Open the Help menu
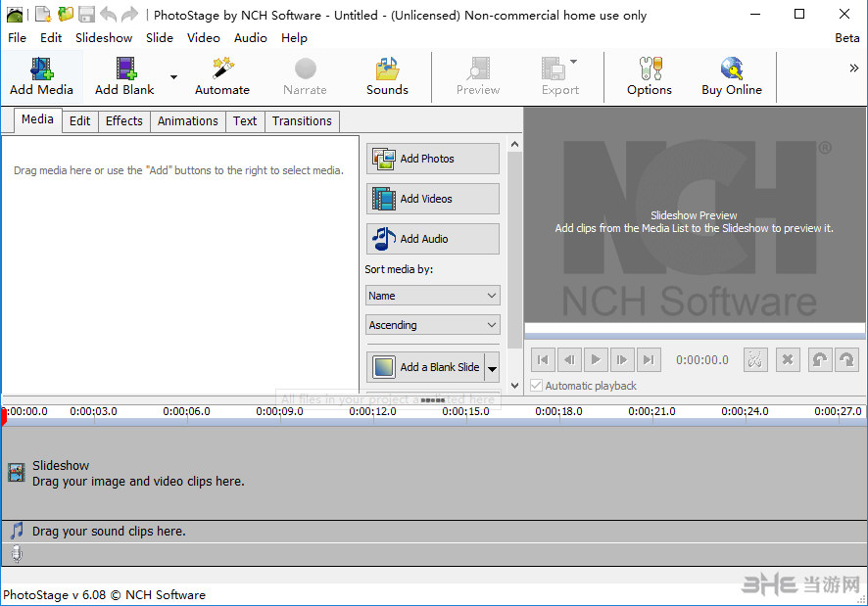 click(294, 37)
